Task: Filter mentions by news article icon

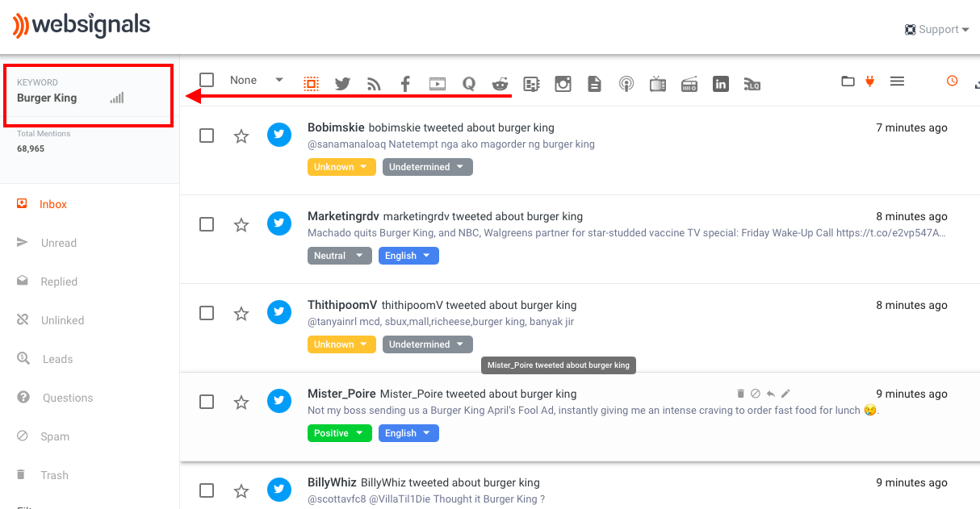Action: 531,83
